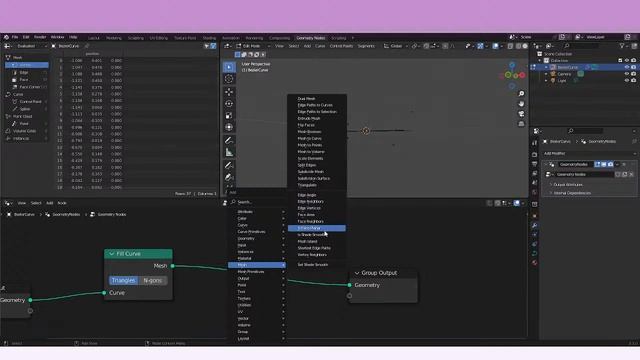Viewport: 640px width, 360px height.
Task: Open the Render properties tab
Action: (535, 155)
